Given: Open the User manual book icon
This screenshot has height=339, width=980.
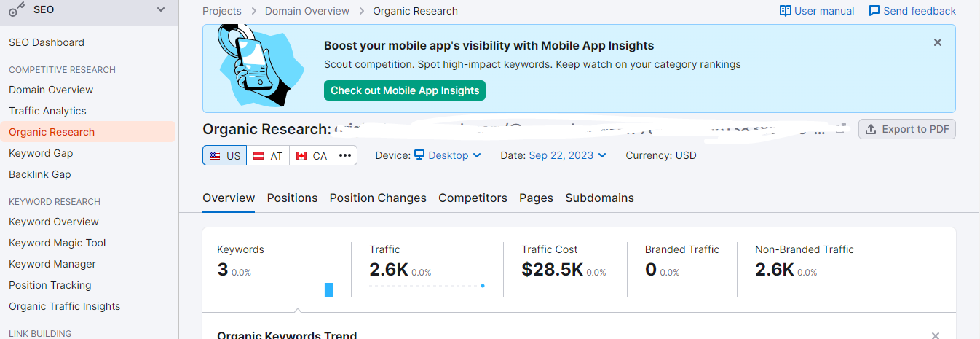Looking at the screenshot, I should click(785, 11).
